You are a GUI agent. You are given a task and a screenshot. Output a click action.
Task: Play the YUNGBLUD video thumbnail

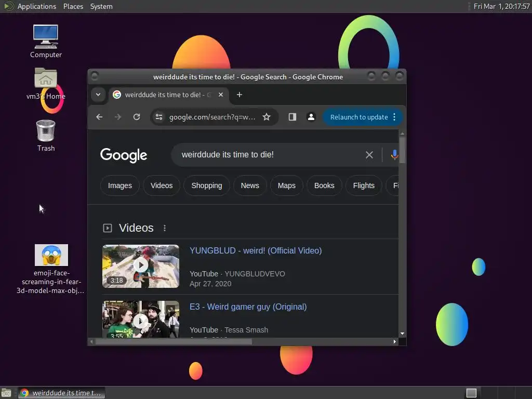(141, 267)
